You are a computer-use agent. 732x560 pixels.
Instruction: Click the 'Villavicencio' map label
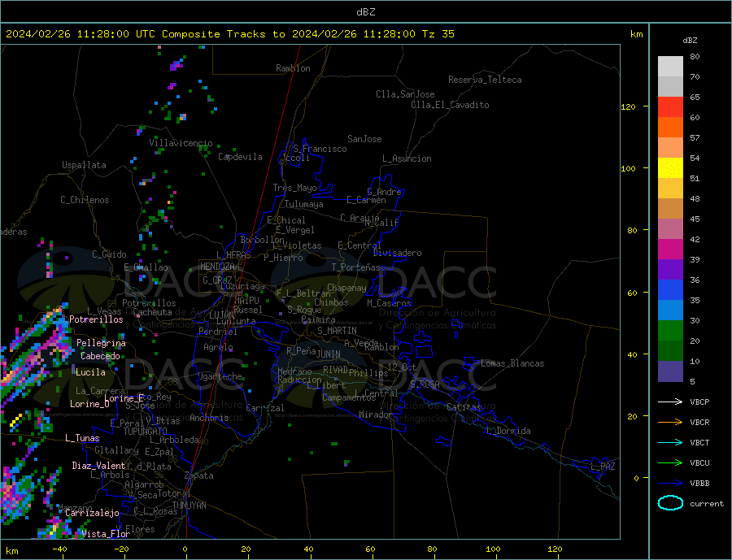tap(181, 143)
